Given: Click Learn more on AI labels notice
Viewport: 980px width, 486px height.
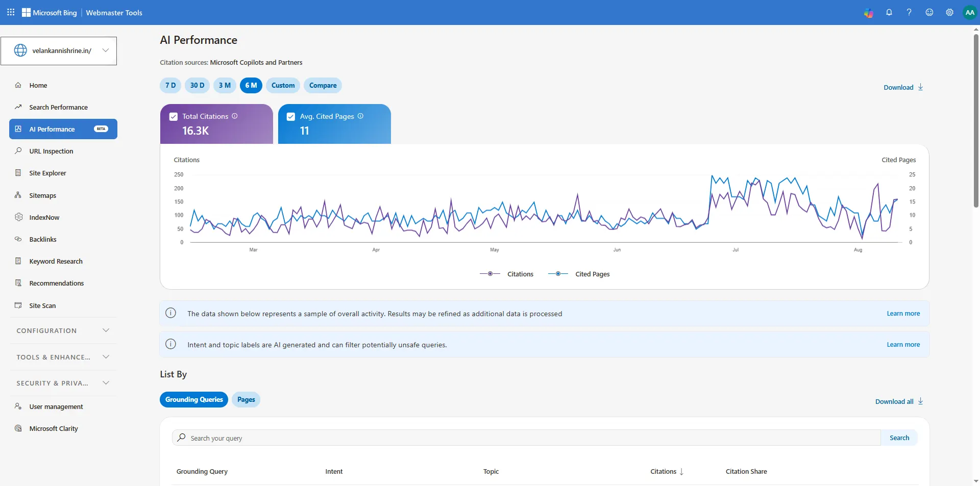Looking at the screenshot, I should [903, 345].
